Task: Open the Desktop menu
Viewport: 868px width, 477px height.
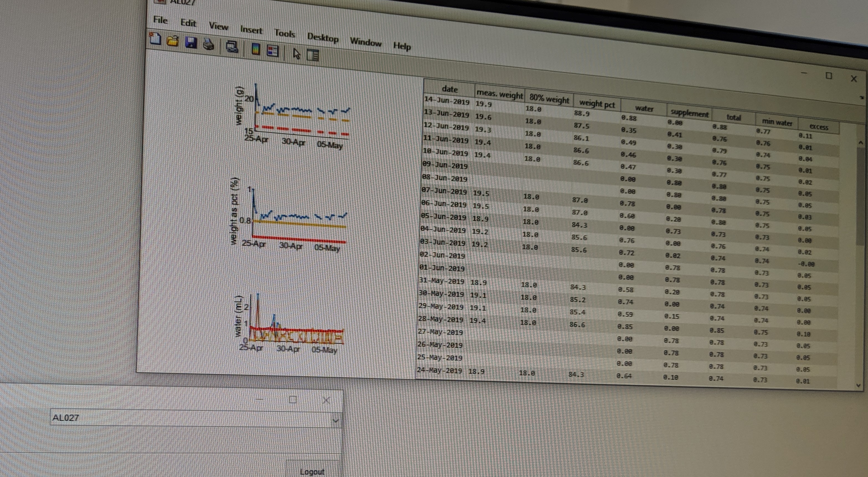Action: [322, 37]
